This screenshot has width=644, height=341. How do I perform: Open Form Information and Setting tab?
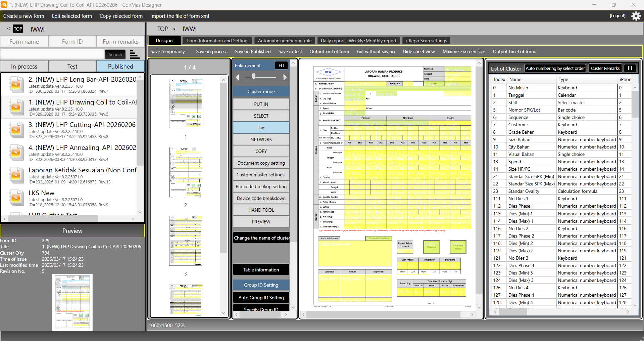click(x=217, y=41)
